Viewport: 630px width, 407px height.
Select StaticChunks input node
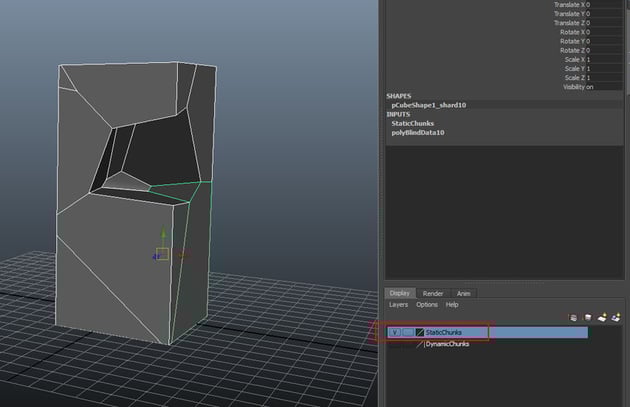point(413,123)
